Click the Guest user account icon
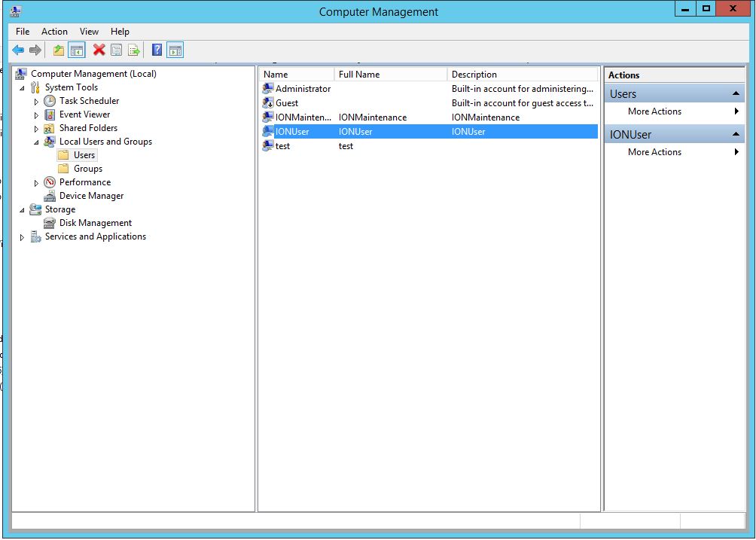Image resolution: width=756 pixels, height=540 pixels. click(267, 102)
